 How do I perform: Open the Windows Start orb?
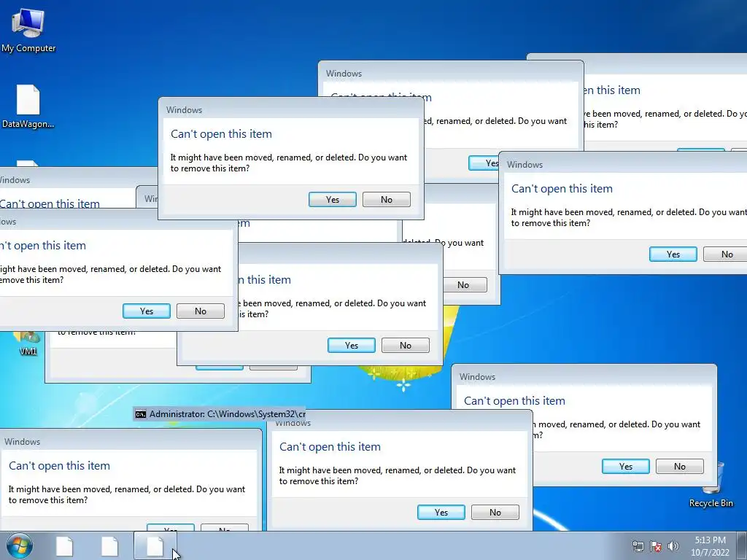pos(20,545)
